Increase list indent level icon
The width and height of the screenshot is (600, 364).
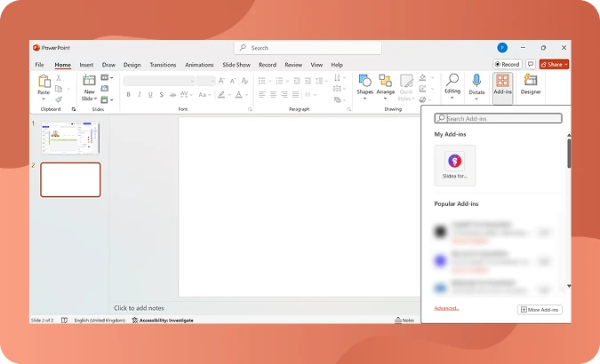308,81
